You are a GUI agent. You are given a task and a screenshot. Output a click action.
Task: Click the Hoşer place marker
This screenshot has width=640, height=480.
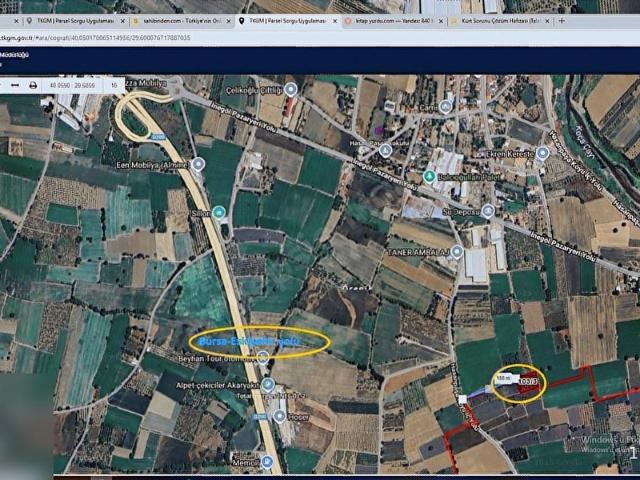(279, 416)
